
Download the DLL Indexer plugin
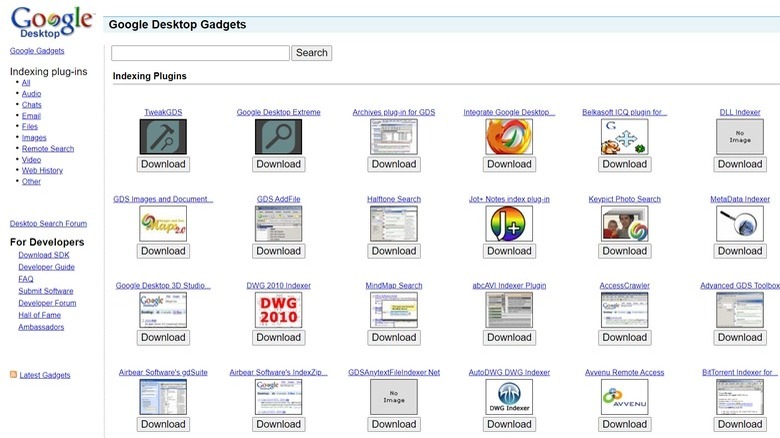[740, 164]
